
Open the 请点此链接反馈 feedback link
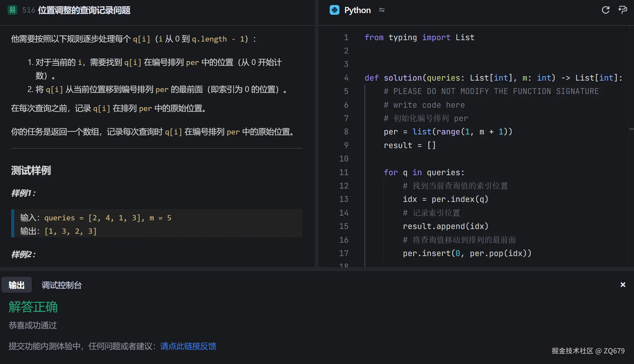click(x=188, y=346)
